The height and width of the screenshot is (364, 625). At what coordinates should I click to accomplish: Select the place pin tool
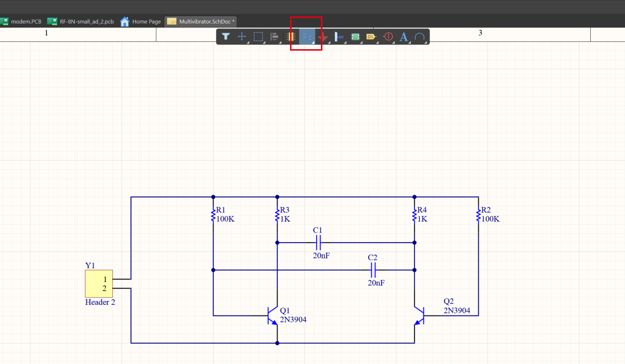tap(338, 36)
